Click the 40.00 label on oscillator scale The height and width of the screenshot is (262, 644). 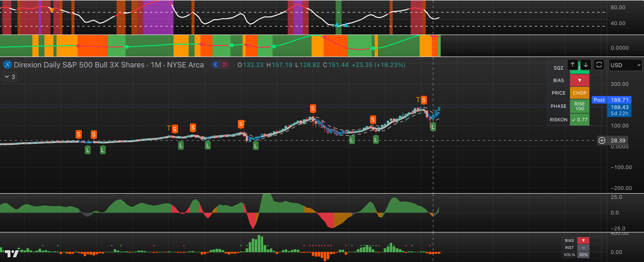pos(618,23)
